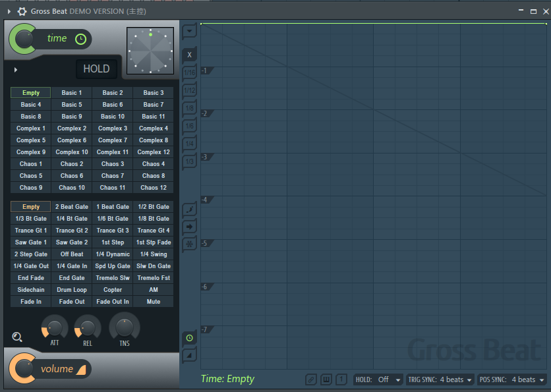
Task: Click the magnifier zoom icon
Action: (16, 337)
